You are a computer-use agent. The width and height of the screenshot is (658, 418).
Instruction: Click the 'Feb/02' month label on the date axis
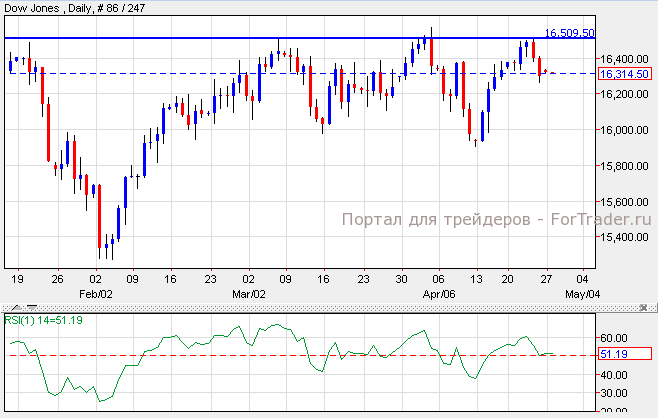click(96, 294)
